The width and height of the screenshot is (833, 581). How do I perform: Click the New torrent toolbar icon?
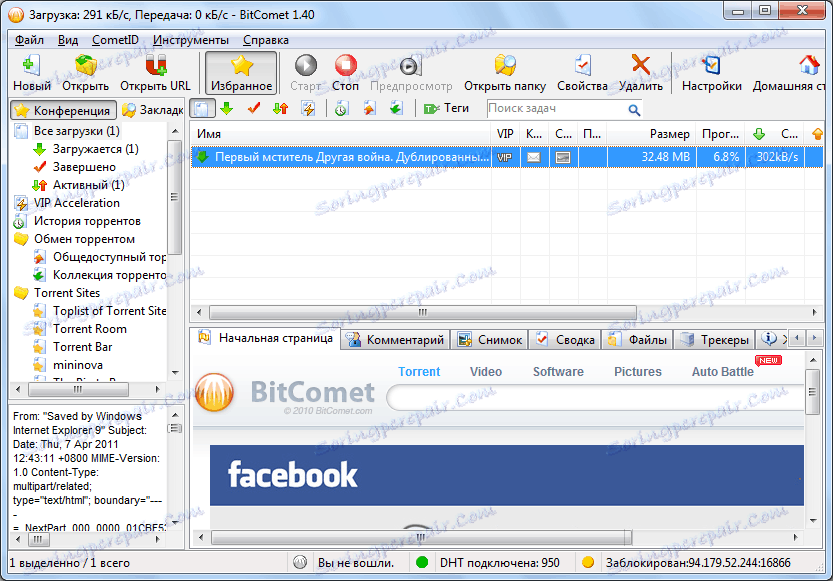[31, 73]
